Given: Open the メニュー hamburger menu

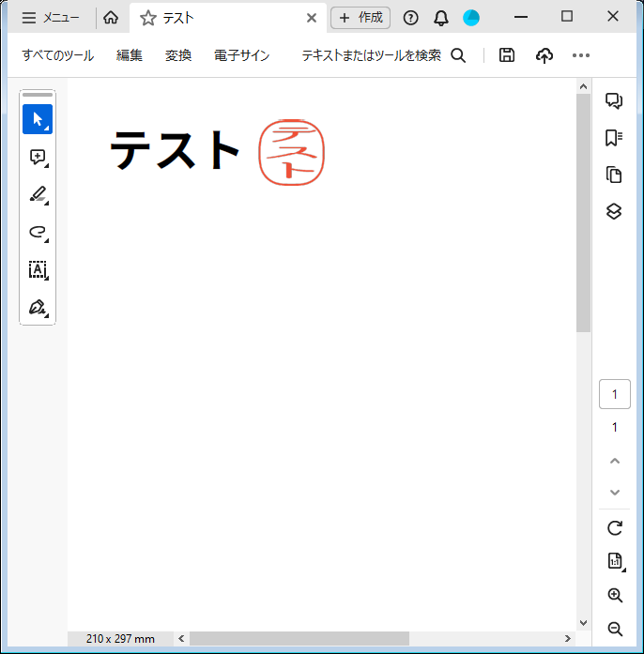Looking at the screenshot, I should click(x=50, y=18).
